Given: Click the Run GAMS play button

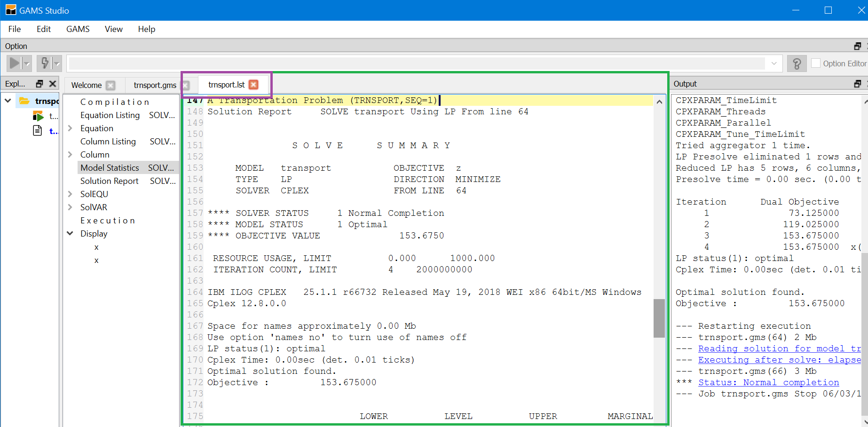Looking at the screenshot, I should [x=15, y=63].
